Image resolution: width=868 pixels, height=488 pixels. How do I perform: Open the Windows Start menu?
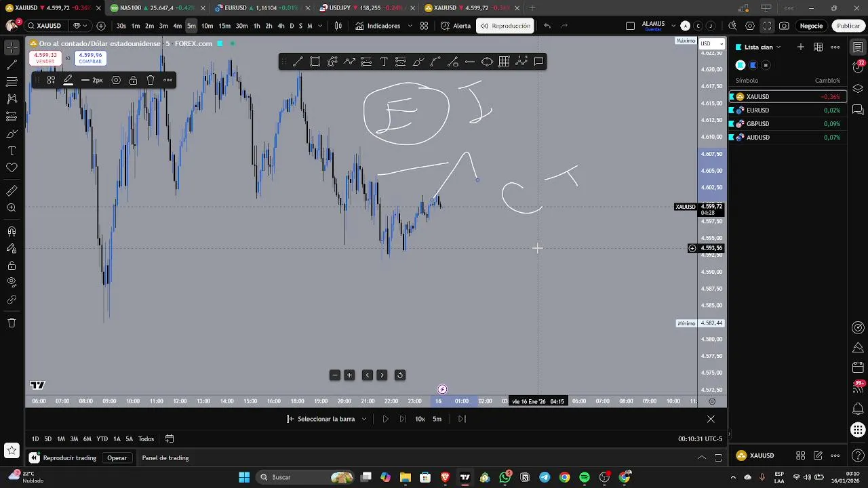click(244, 477)
